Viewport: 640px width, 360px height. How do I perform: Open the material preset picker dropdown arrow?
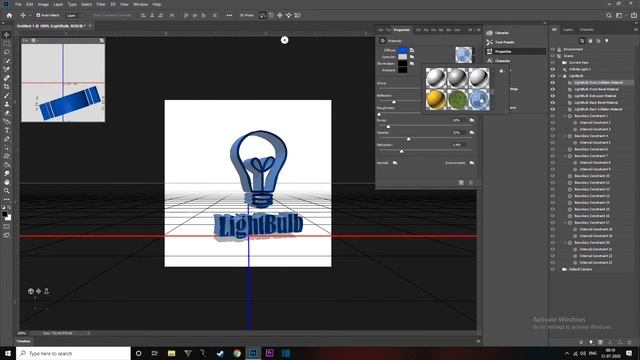pyautogui.click(x=474, y=55)
